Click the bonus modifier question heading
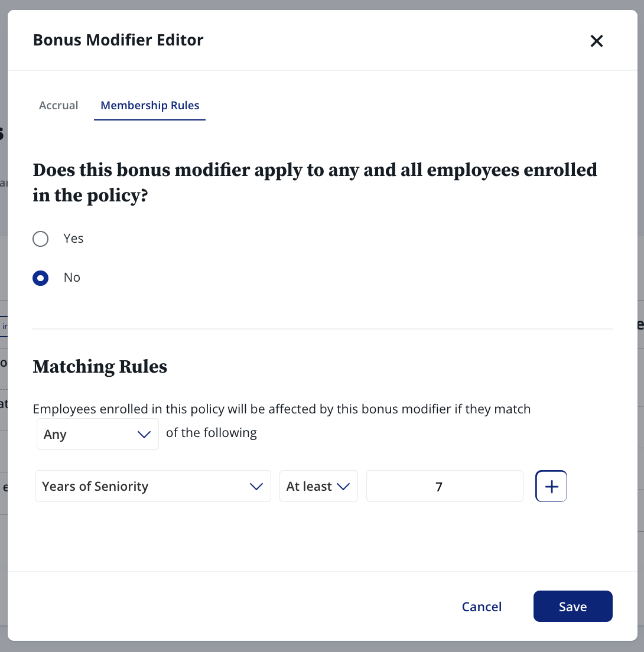This screenshot has height=652, width=644. (315, 182)
